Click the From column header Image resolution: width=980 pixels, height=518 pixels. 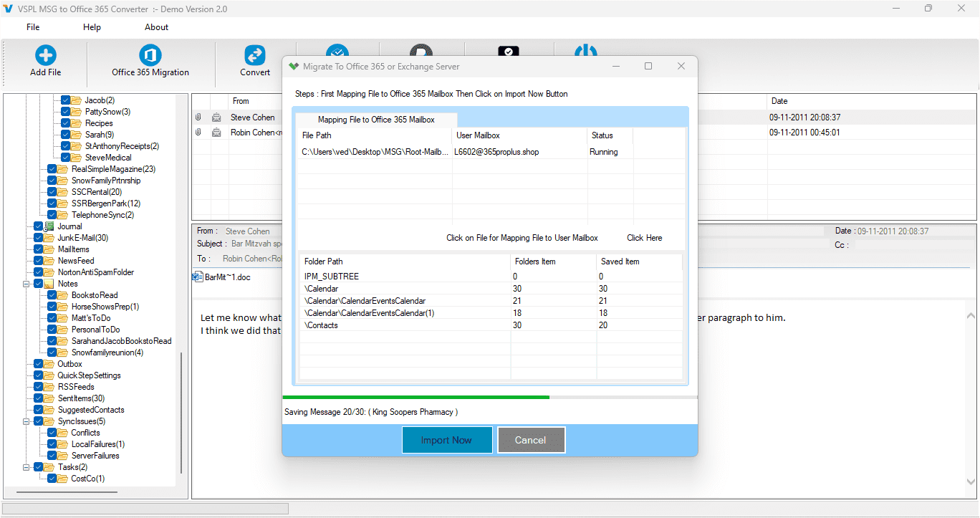tap(241, 101)
